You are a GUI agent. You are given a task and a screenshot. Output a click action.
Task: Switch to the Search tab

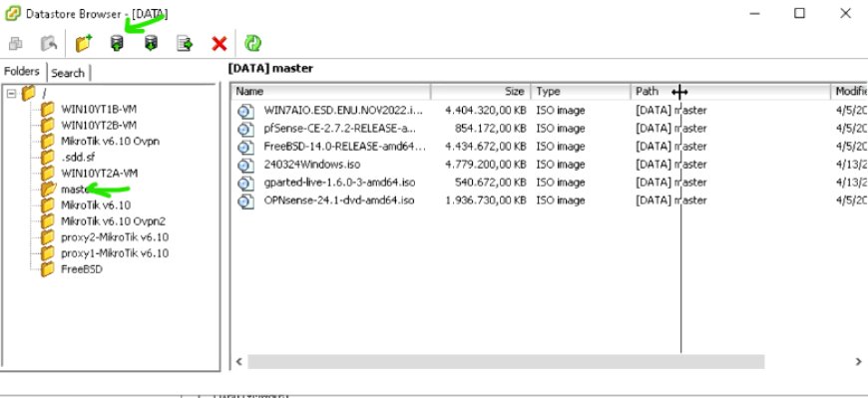[x=68, y=73]
